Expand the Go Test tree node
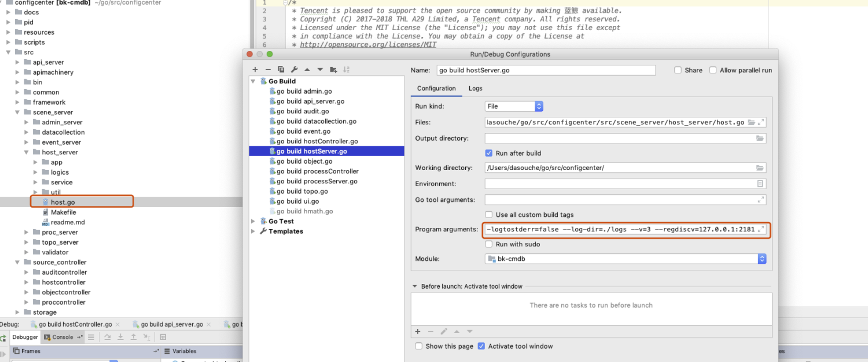This screenshot has width=868, height=362. coord(253,221)
